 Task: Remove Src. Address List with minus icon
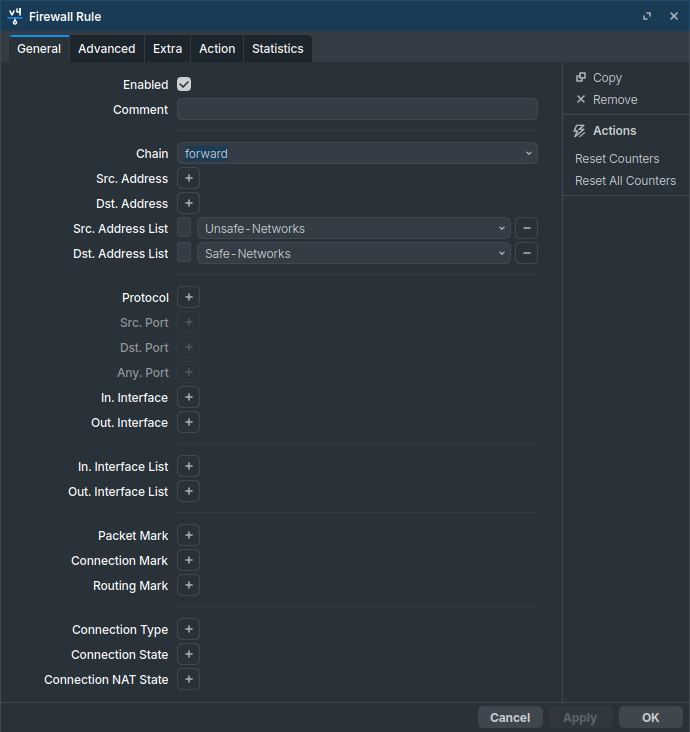click(x=527, y=229)
